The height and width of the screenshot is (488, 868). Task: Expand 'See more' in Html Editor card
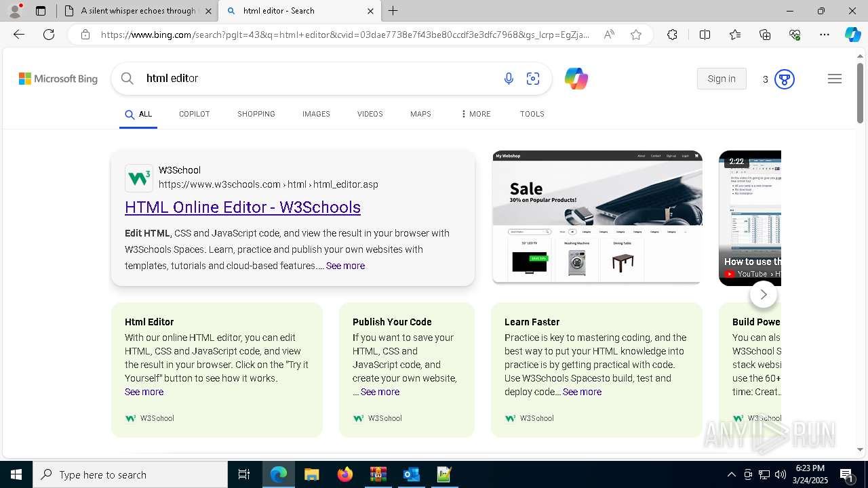click(144, 392)
